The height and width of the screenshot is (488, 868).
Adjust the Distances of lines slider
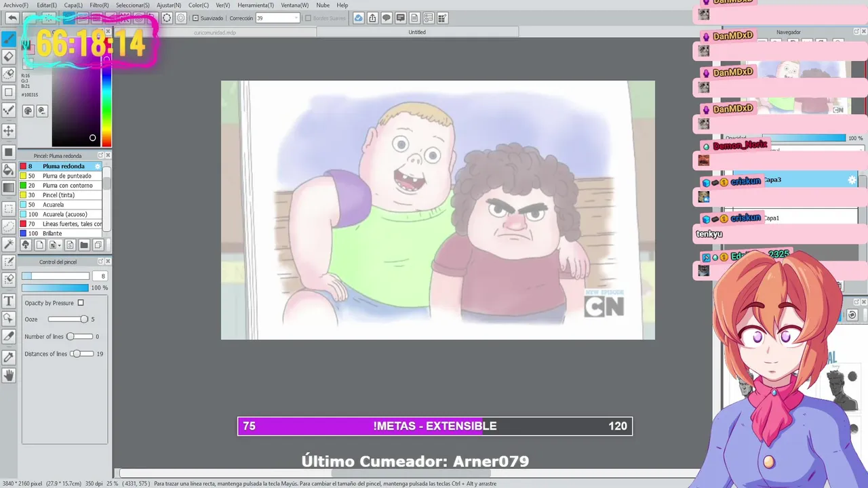[82, 354]
